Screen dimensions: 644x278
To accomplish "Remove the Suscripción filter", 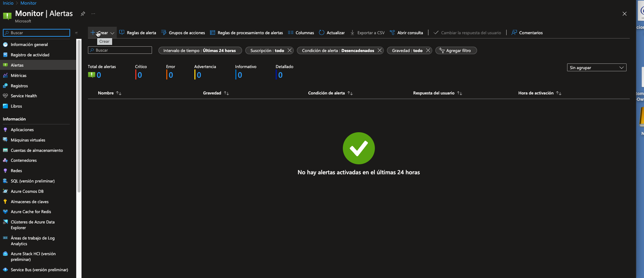I will pos(290,51).
